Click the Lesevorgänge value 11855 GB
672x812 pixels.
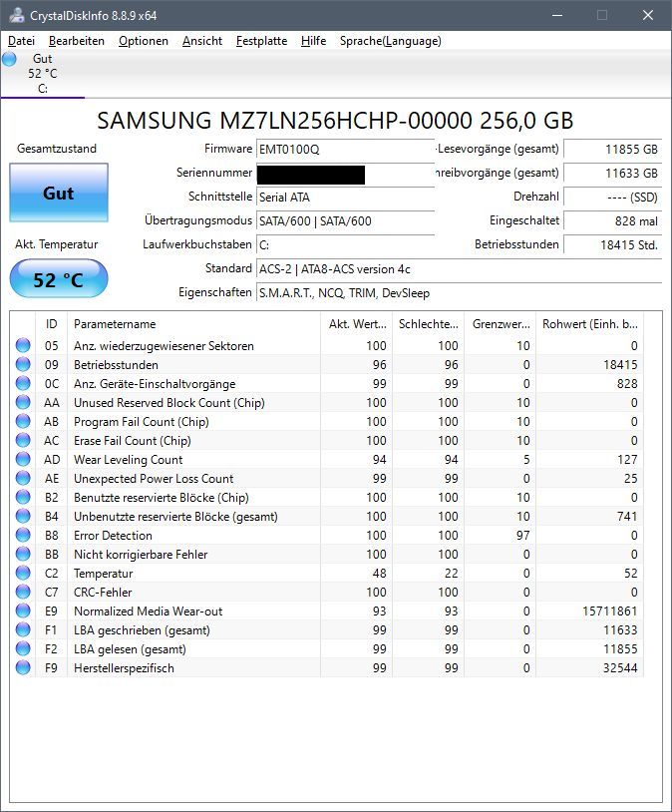pyautogui.click(x=613, y=150)
